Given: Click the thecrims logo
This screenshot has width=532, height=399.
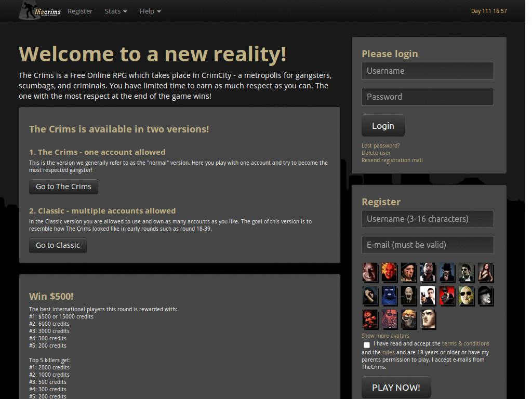Looking at the screenshot, I should tap(40, 10).
